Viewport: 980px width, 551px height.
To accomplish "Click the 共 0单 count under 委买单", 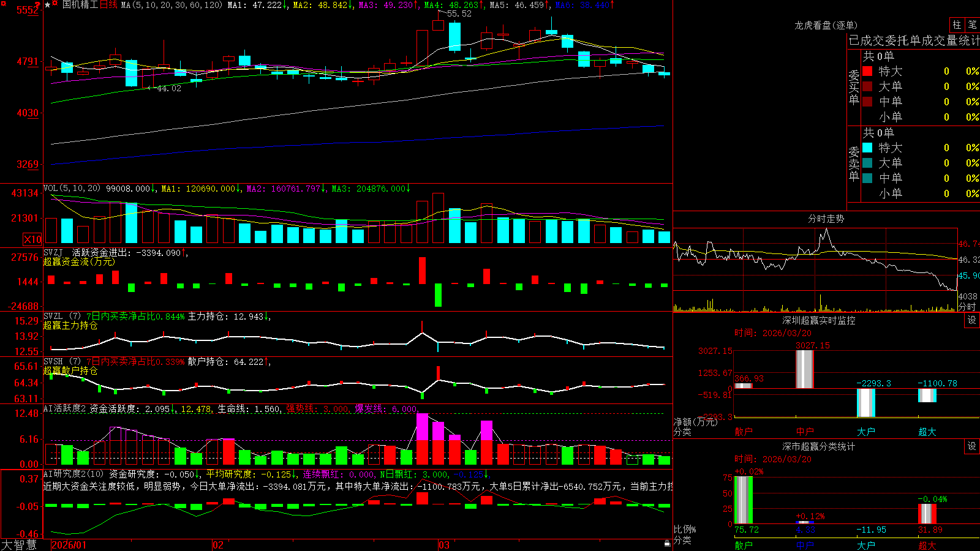I will 878,56.
